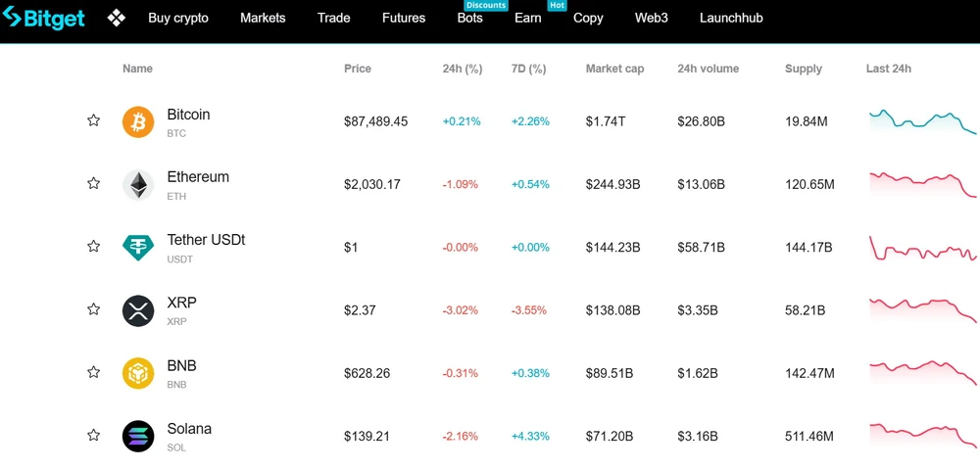Open Bitcoin's Last 24h price chart
This screenshot has height=470, width=980.
coord(922,121)
